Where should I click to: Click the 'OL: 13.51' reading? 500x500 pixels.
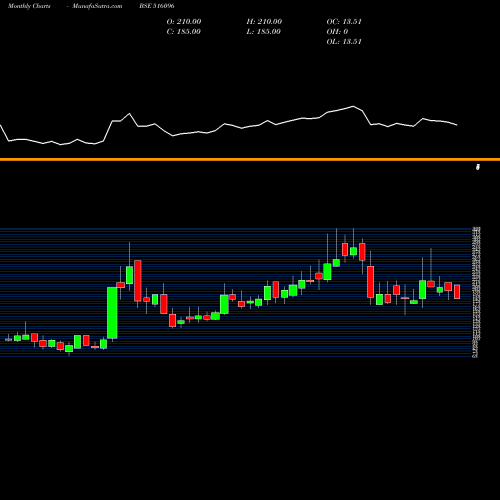[344, 42]
